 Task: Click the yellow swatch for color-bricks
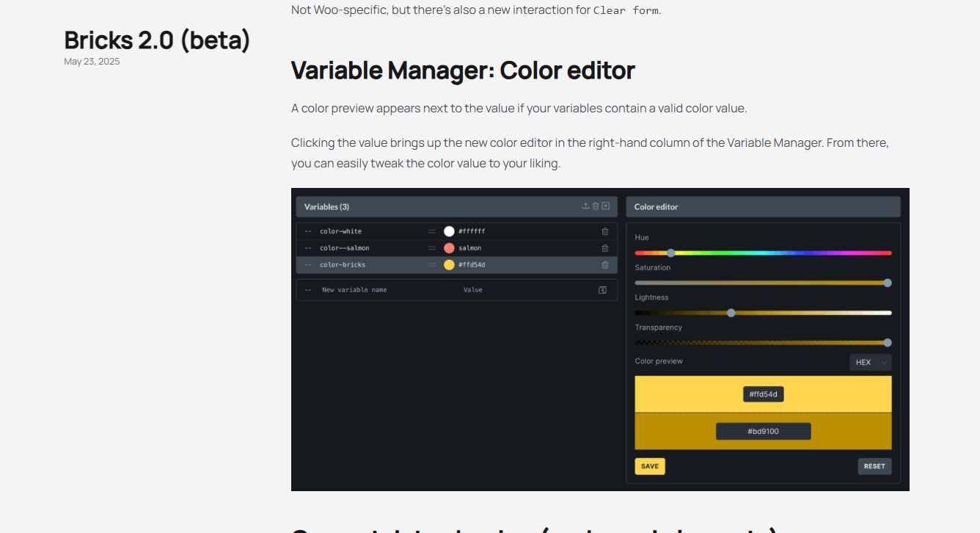coord(449,265)
